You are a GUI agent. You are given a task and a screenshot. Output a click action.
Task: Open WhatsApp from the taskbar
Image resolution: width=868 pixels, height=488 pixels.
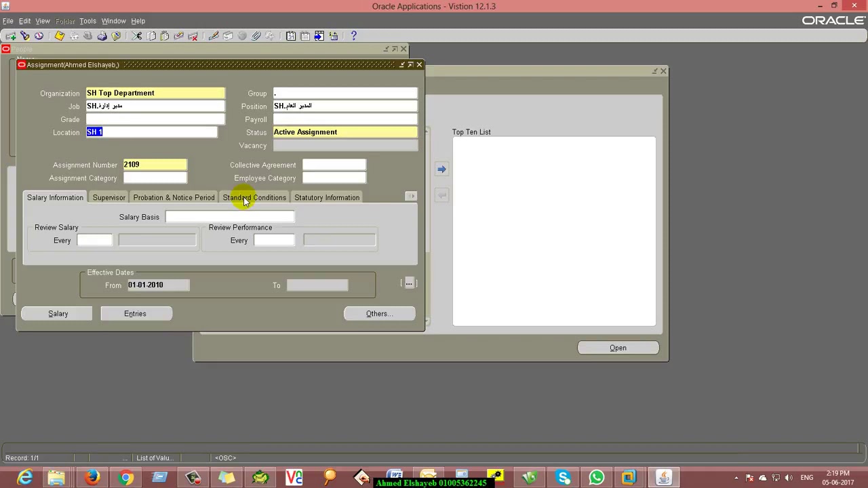pyautogui.click(x=596, y=478)
